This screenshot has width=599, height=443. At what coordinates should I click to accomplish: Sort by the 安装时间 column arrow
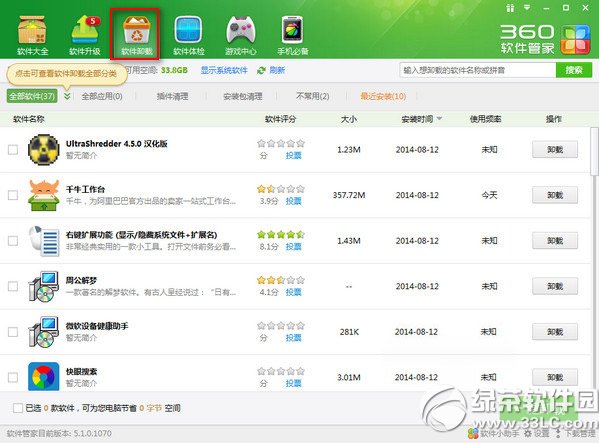click(439, 119)
